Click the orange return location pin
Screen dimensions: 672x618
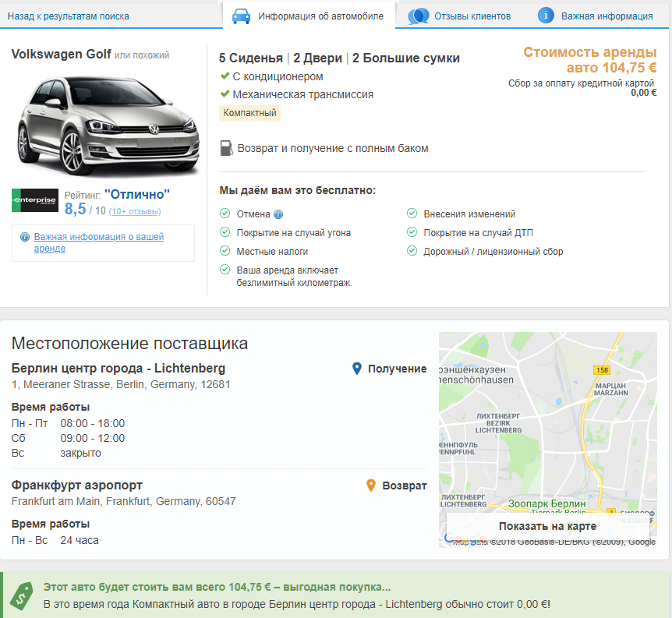click(371, 486)
